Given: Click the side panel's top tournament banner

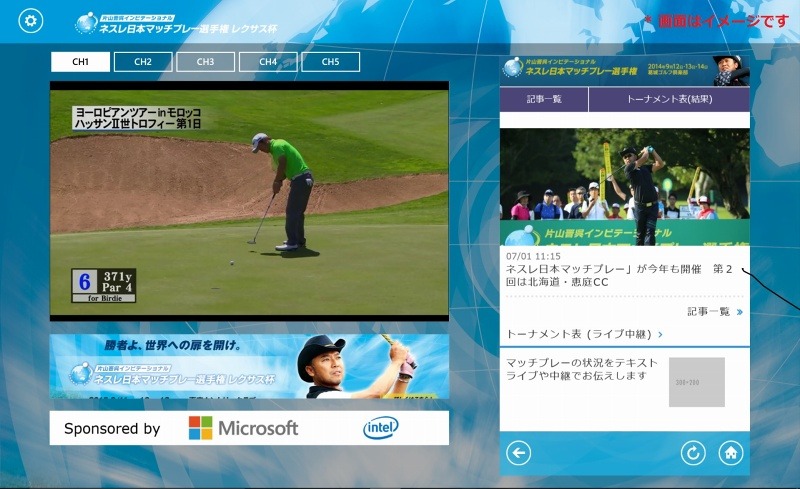Looking at the screenshot, I should [625, 70].
